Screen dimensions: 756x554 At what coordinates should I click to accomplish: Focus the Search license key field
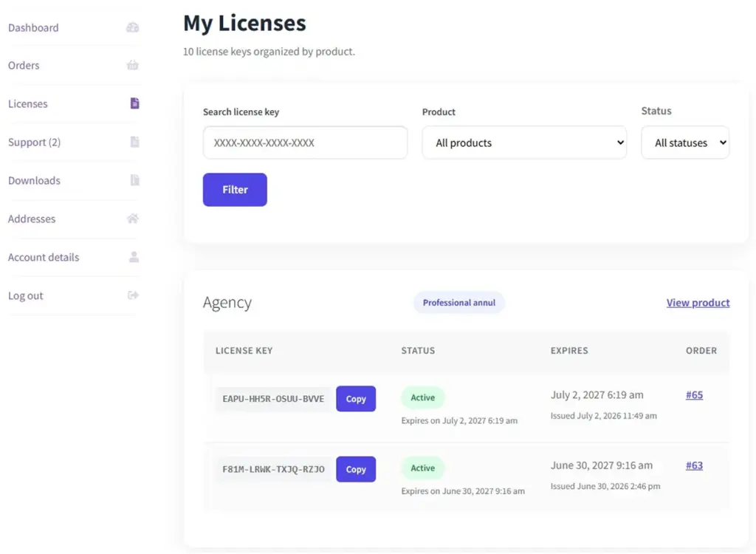pyautogui.click(x=305, y=143)
